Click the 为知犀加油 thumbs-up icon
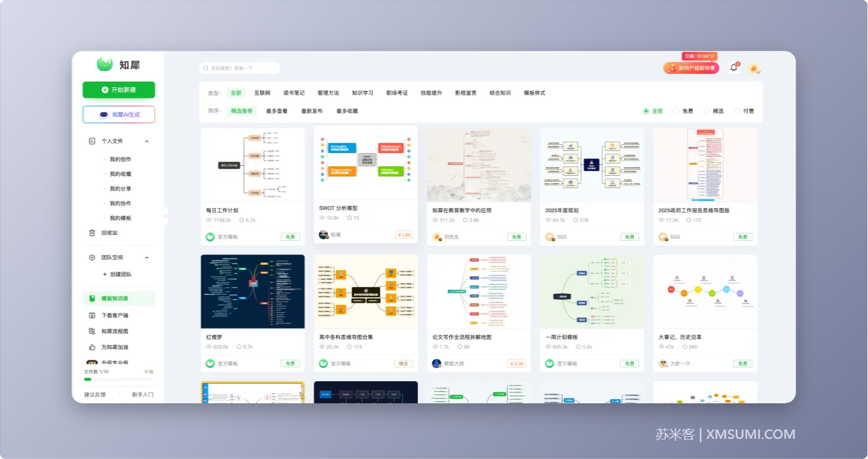 (93, 348)
